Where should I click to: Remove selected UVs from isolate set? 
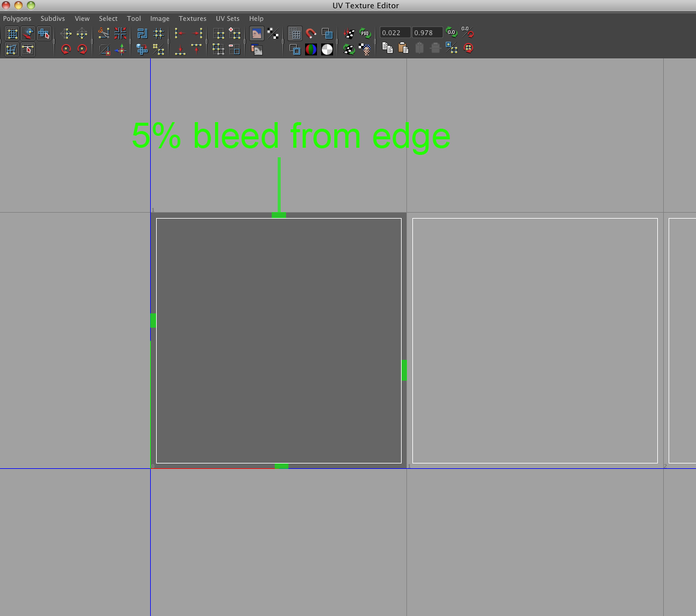234,49
